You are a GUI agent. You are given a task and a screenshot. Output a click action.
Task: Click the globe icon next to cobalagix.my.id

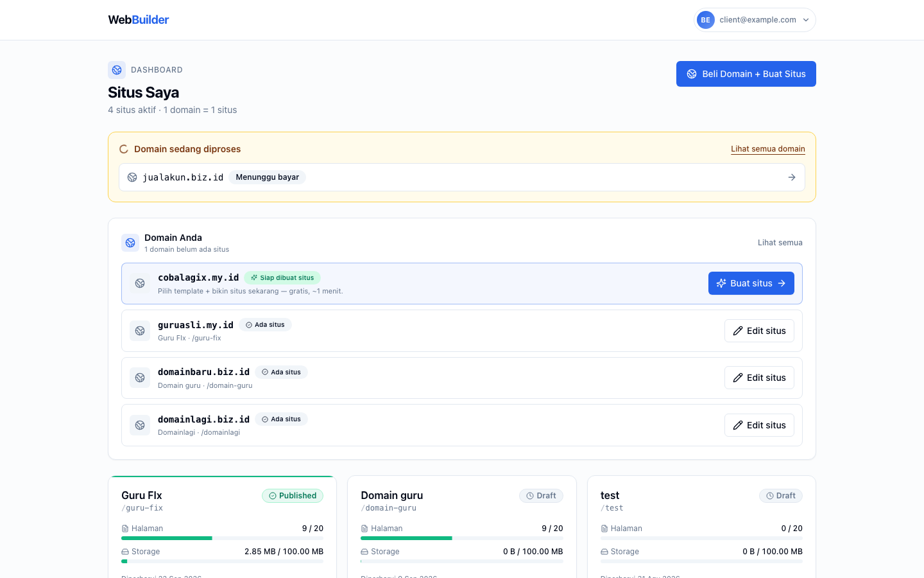[x=140, y=283]
